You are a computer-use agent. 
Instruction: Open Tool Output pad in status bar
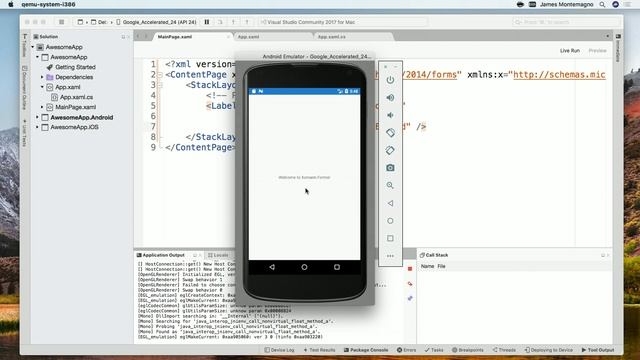tap(598, 350)
